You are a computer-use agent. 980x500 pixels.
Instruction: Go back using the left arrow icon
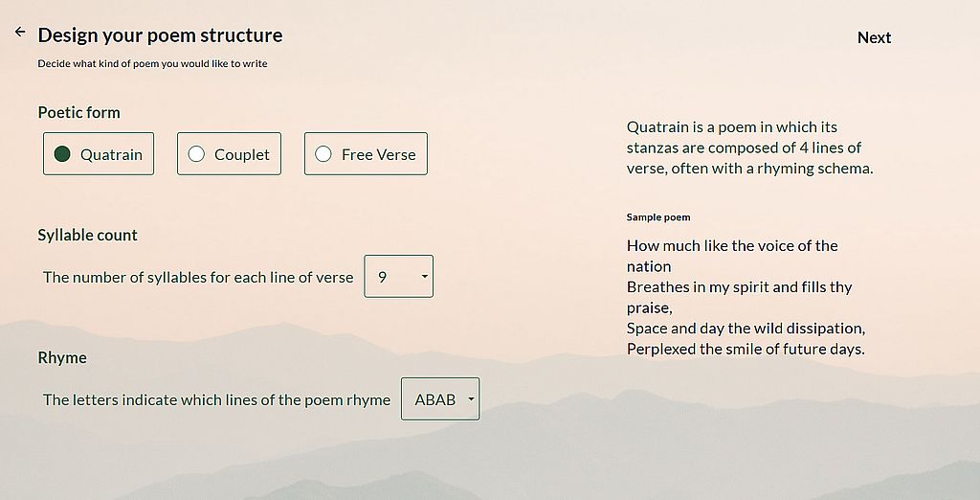(x=20, y=32)
